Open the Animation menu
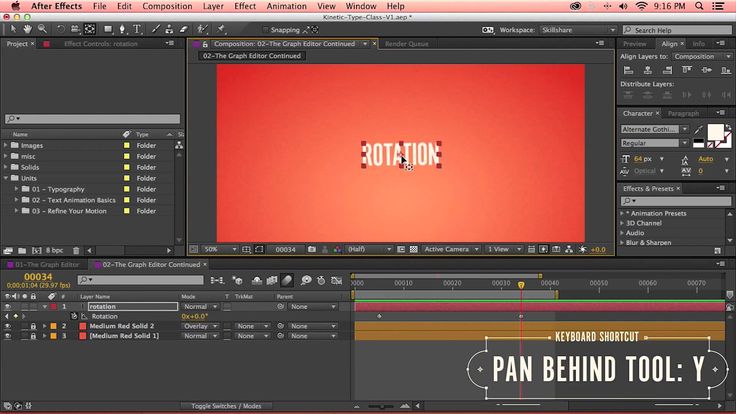Image resolution: width=736 pixels, height=414 pixels. pyautogui.click(x=286, y=6)
